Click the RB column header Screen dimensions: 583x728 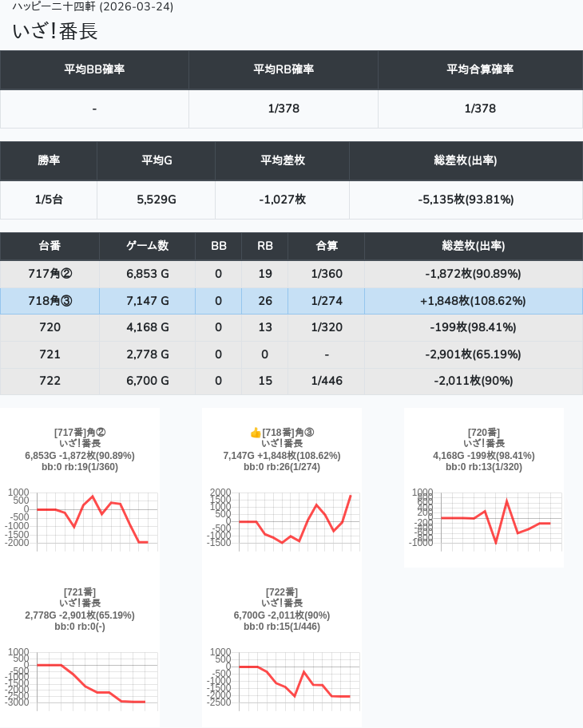(x=265, y=246)
